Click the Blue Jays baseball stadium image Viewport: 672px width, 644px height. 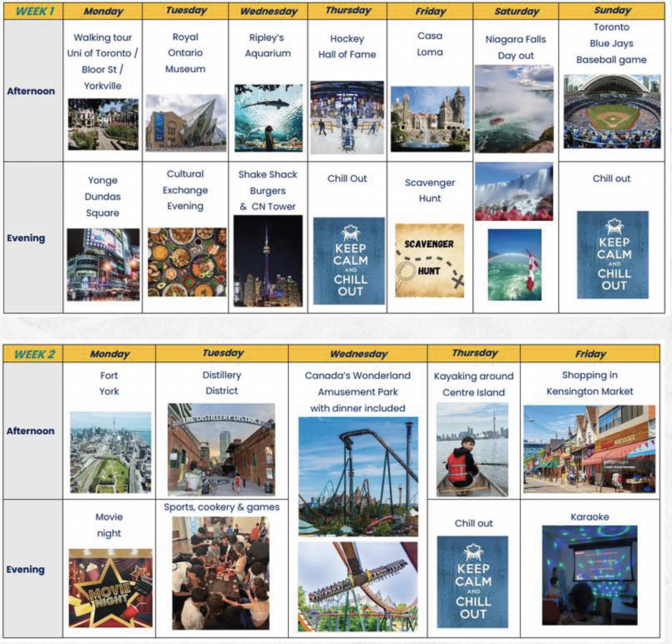point(611,111)
